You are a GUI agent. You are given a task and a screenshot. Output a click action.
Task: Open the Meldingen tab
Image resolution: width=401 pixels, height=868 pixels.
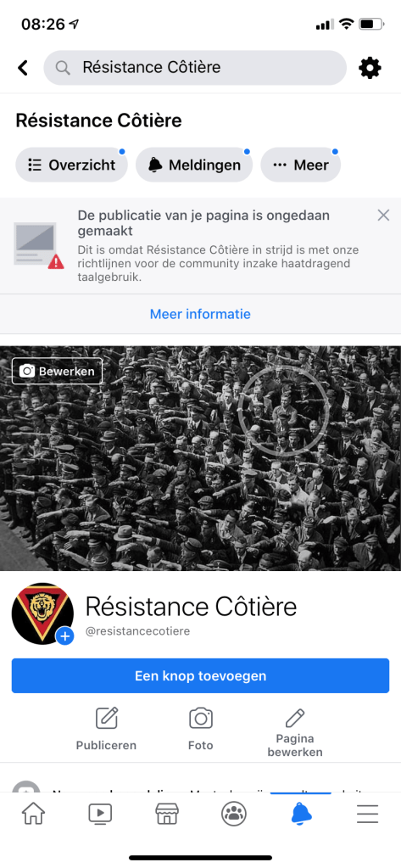point(194,165)
